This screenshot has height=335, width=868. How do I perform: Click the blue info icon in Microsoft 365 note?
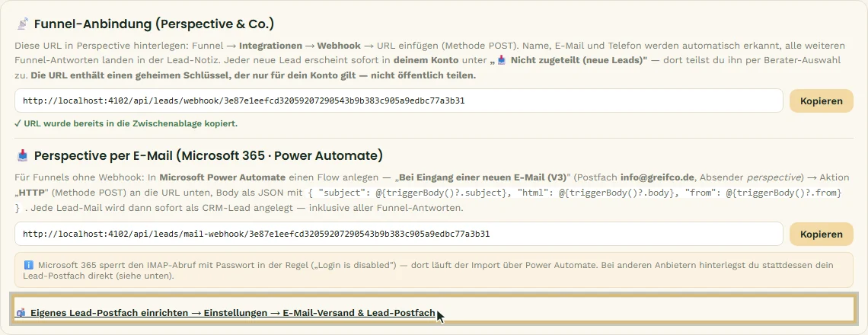(x=29, y=265)
